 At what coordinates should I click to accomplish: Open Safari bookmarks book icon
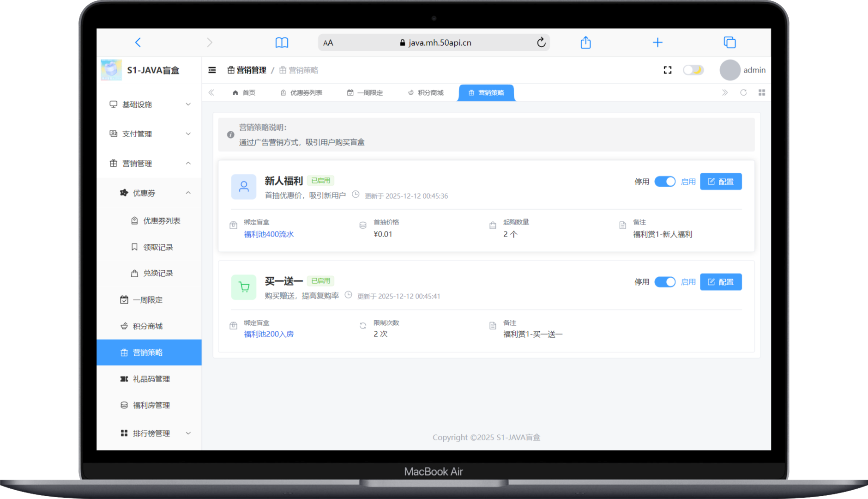pos(282,43)
